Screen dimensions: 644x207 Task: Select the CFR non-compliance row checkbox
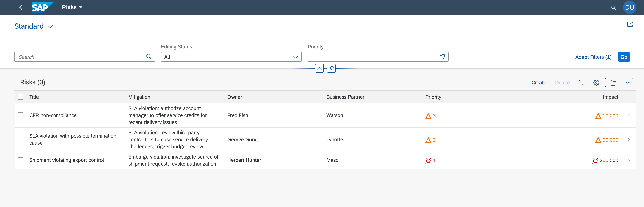tap(21, 115)
